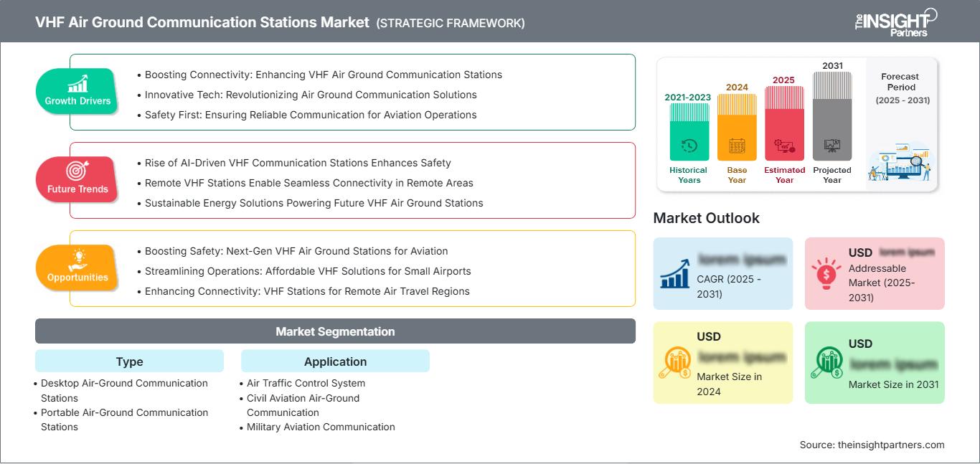Select the Future Trends red badge
Screen dimensions: 980x464
pyautogui.click(x=77, y=179)
